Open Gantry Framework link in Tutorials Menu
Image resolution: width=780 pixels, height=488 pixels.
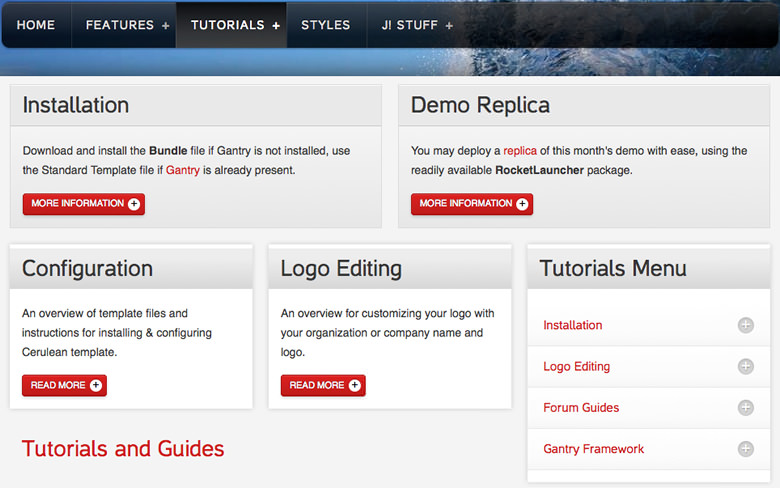pyautogui.click(x=594, y=449)
